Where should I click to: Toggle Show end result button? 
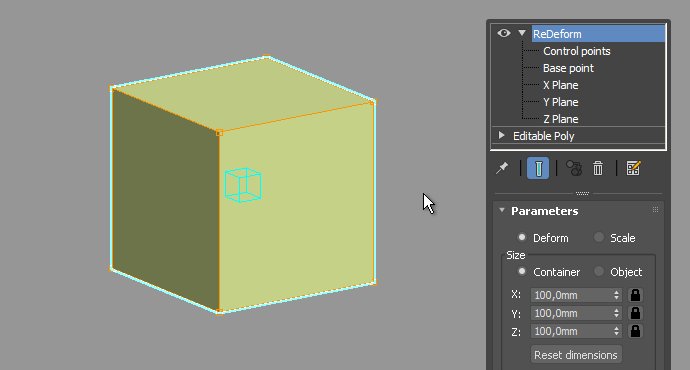[x=538, y=168]
